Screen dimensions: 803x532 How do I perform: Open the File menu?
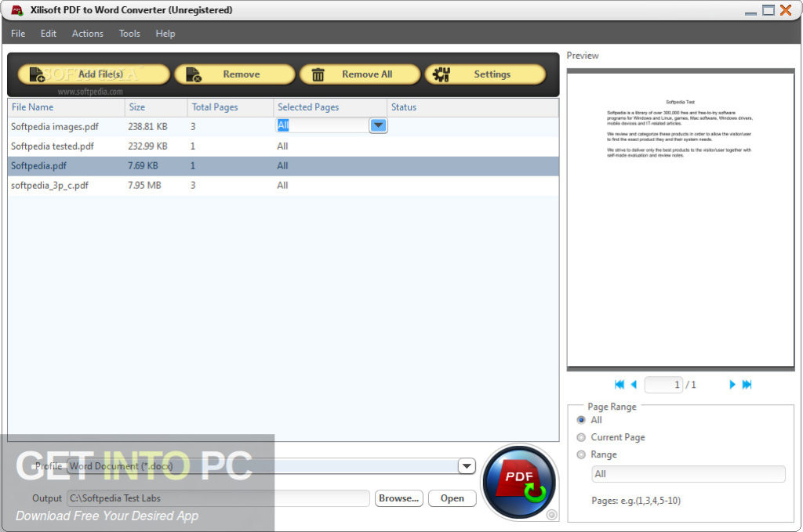[x=18, y=33]
